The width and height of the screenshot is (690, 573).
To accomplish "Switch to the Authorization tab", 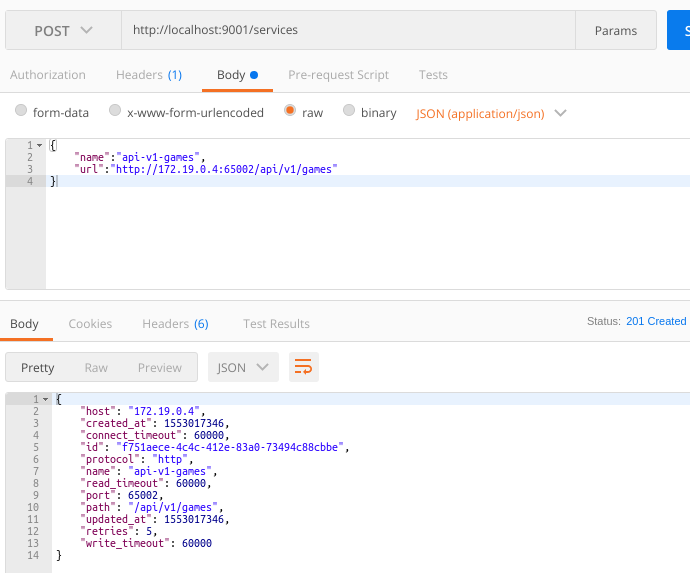I will point(48,75).
